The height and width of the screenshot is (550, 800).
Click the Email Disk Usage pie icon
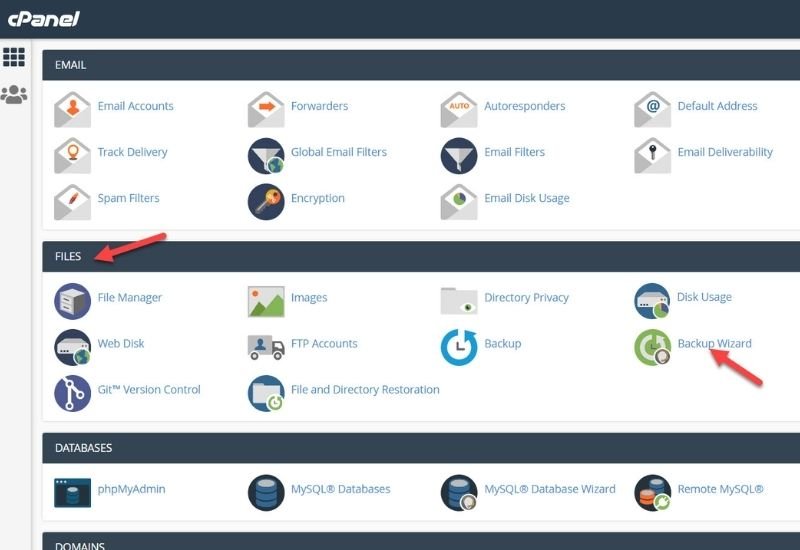pyautogui.click(x=459, y=202)
